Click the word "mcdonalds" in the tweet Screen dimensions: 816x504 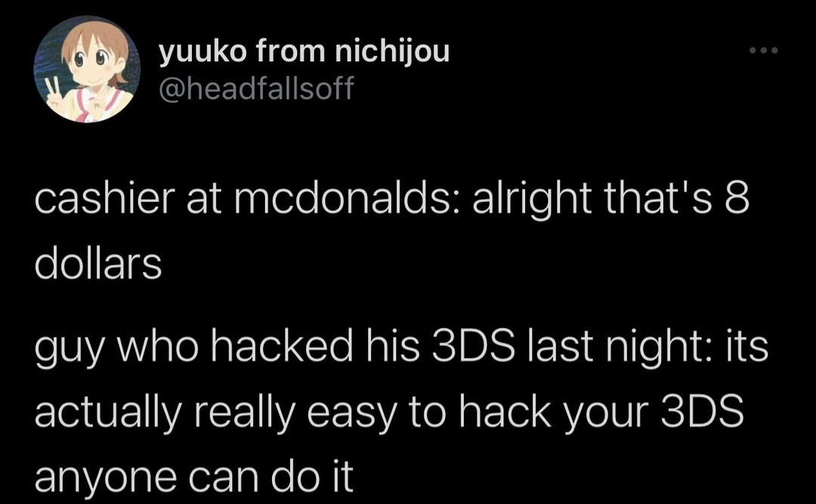click(x=343, y=199)
